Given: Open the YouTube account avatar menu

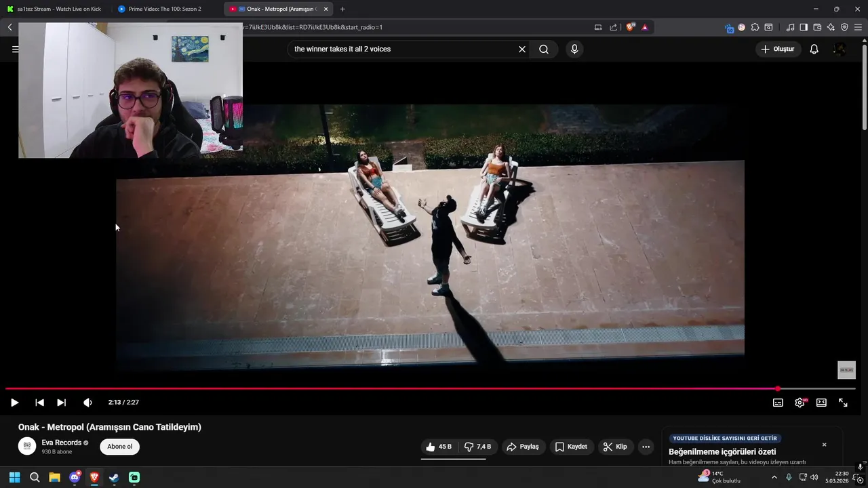Looking at the screenshot, I should point(840,49).
